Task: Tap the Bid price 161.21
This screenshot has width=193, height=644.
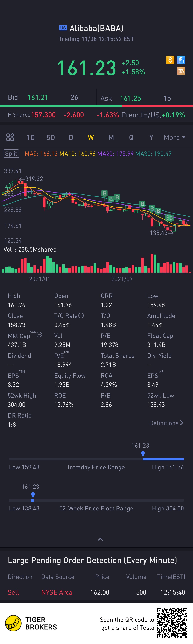Action: click(x=38, y=97)
